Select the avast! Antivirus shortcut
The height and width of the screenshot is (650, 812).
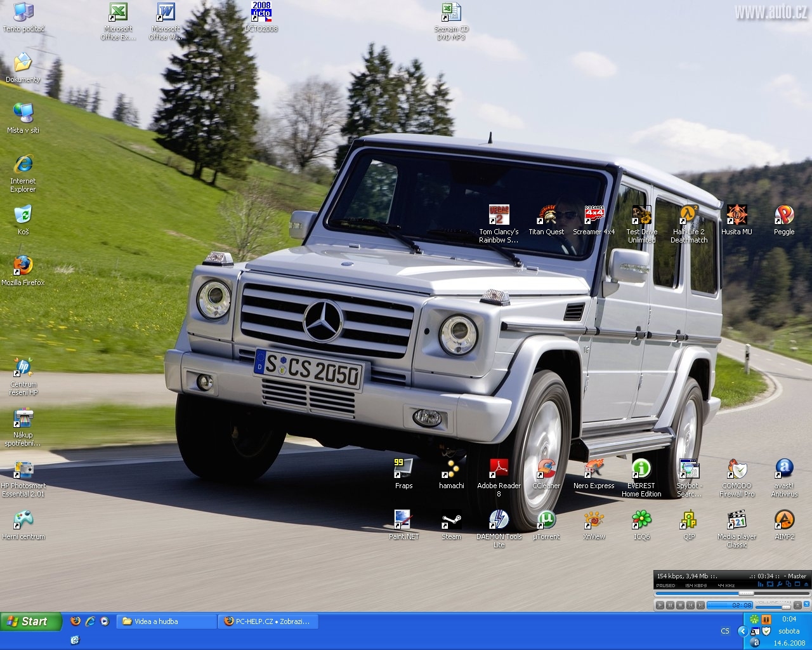click(784, 479)
